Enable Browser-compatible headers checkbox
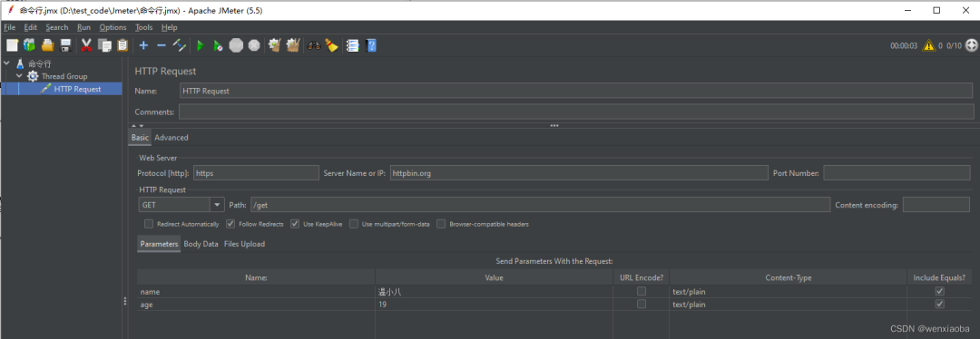This screenshot has height=339, width=980. 441,224
